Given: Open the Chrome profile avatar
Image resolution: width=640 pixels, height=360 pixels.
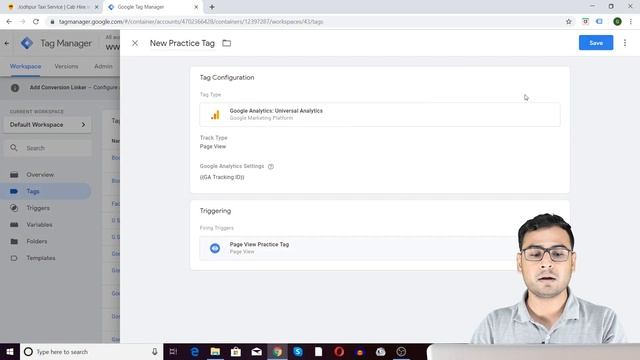Looking at the screenshot, I should tap(617, 22).
